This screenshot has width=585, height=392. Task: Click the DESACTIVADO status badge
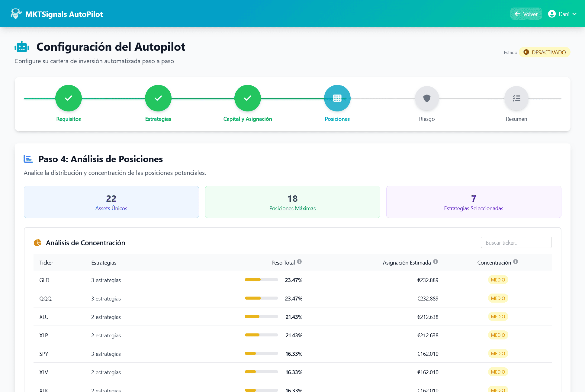point(545,52)
